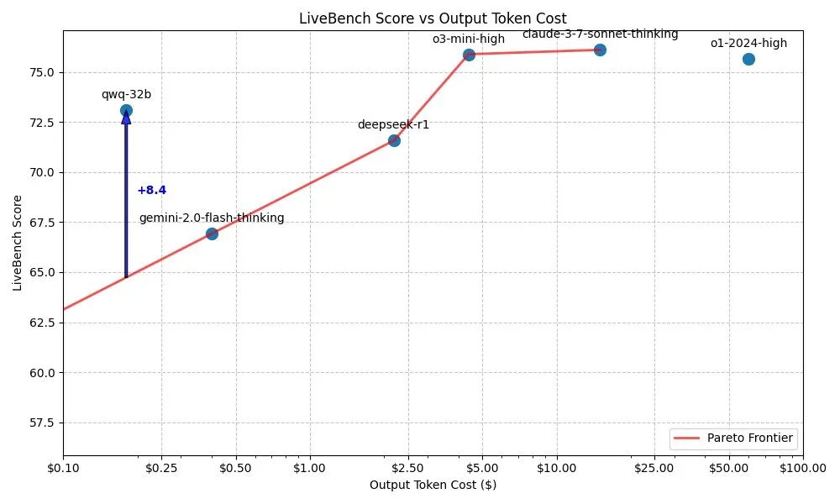840x504 pixels.
Task: Click the '$5.00' x-axis tick label
Action: coord(482,468)
